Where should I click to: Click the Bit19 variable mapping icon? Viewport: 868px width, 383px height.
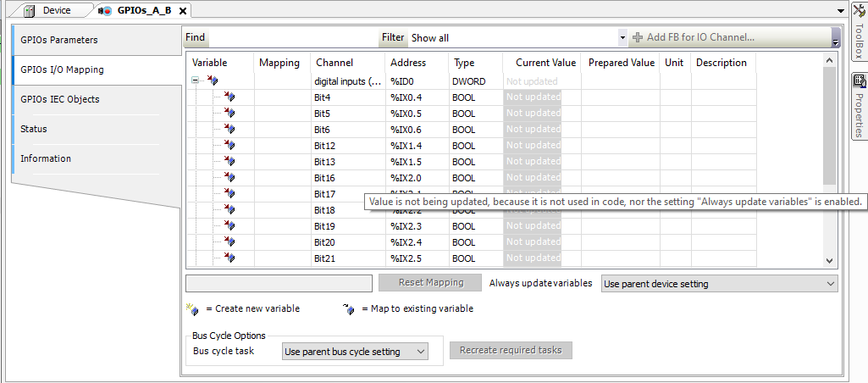pos(229,226)
